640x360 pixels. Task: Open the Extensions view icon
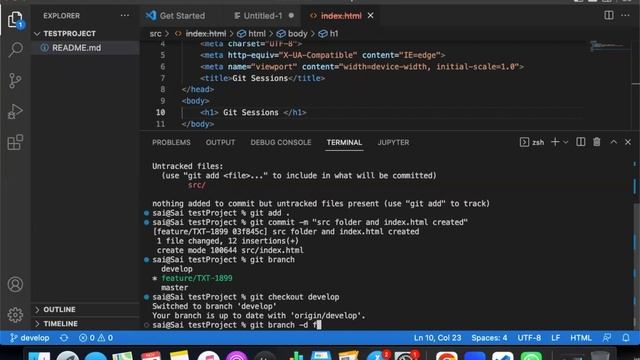15,142
